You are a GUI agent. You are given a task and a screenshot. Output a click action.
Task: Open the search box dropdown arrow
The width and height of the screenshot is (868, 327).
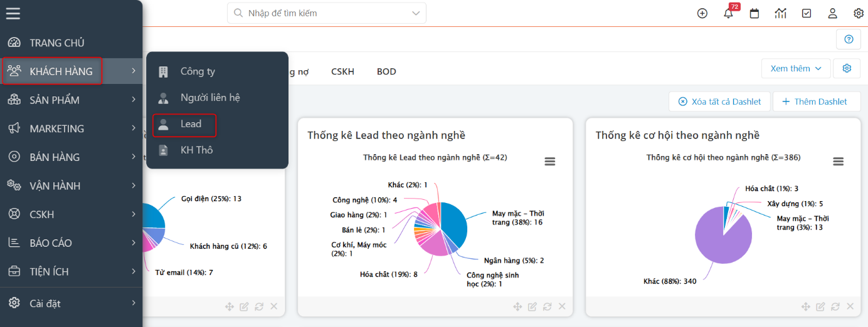(416, 13)
